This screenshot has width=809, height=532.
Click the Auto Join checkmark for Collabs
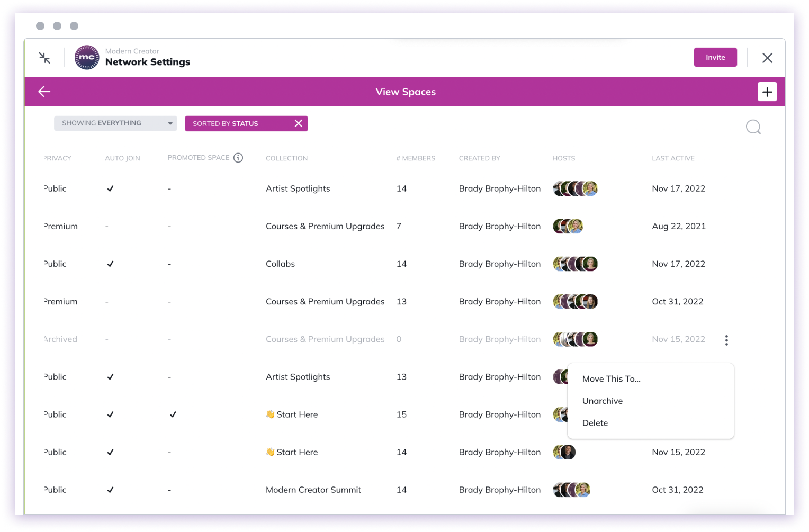(x=111, y=263)
